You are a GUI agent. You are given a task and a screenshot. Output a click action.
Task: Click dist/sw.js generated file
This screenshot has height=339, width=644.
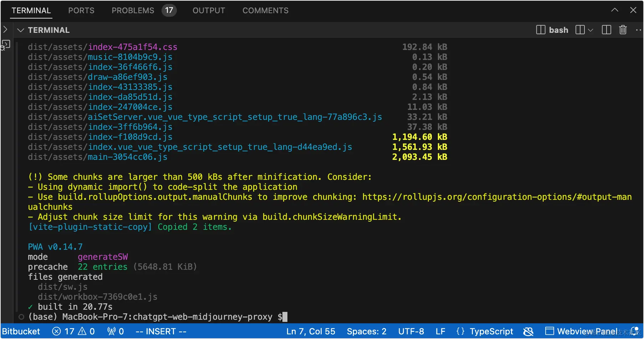[62, 287]
